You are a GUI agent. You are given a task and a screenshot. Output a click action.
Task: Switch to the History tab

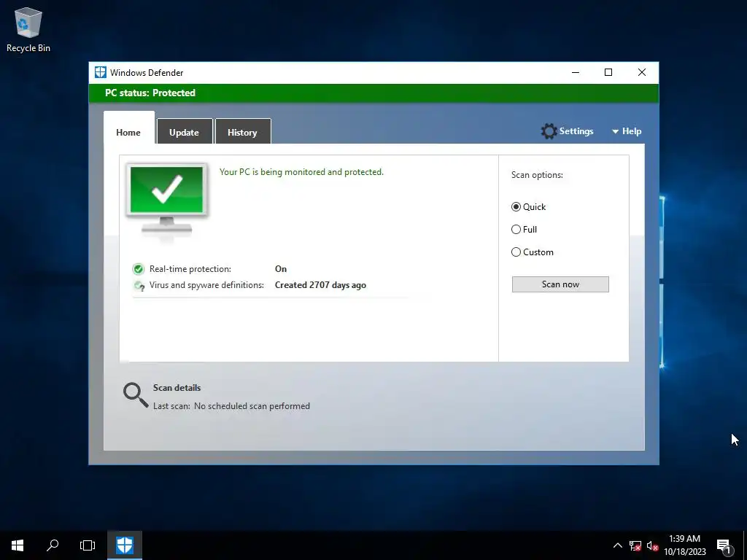coord(242,133)
